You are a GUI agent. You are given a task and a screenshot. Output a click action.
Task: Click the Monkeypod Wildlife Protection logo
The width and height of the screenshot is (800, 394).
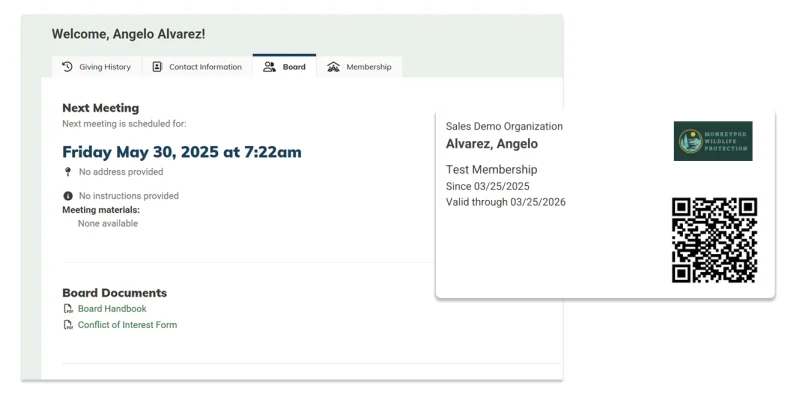tap(713, 141)
